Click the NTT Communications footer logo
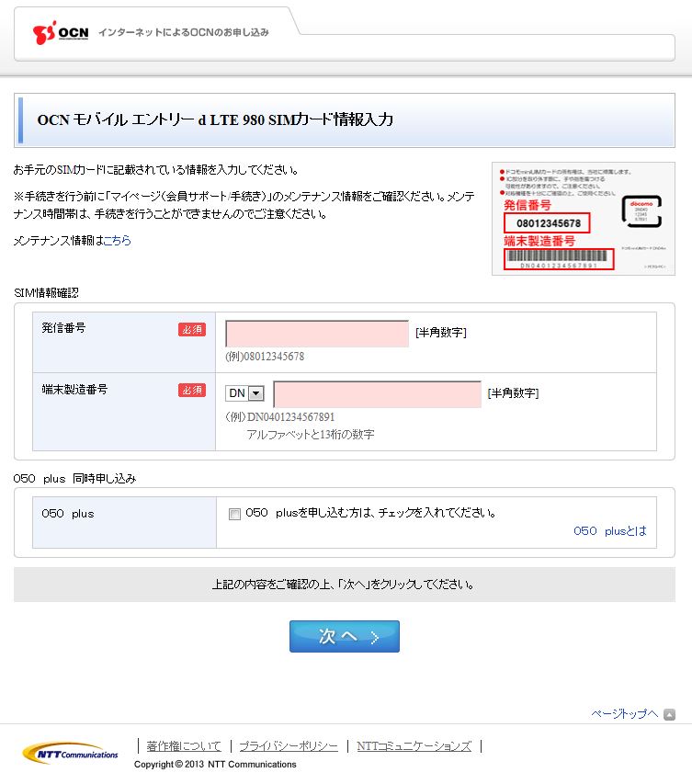Screen dimensions: 692x784 point(71,753)
